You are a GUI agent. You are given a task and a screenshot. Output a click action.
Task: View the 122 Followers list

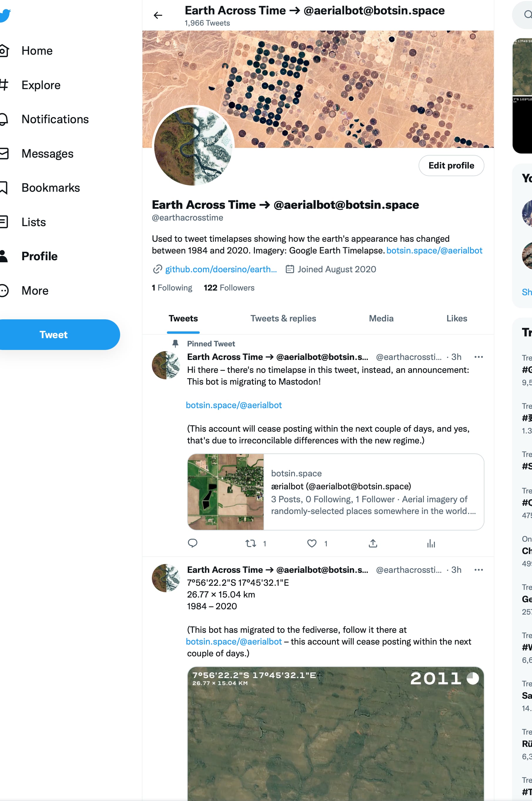click(229, 288)
